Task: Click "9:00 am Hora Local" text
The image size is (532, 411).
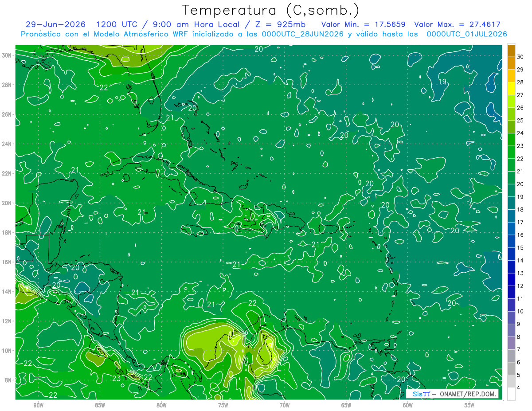Action: 197,24
